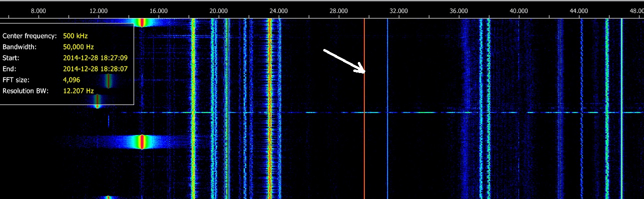Click the red vertical frequency marker line

coord(364,109)
